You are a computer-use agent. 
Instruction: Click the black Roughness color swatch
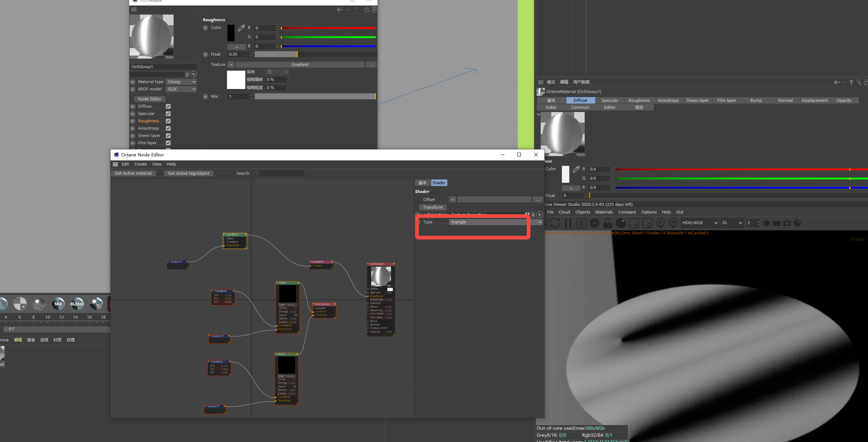[231, 33]
